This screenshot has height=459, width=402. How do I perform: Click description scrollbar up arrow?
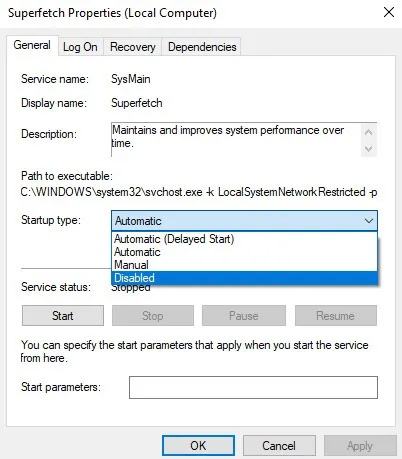pos(369,132)
